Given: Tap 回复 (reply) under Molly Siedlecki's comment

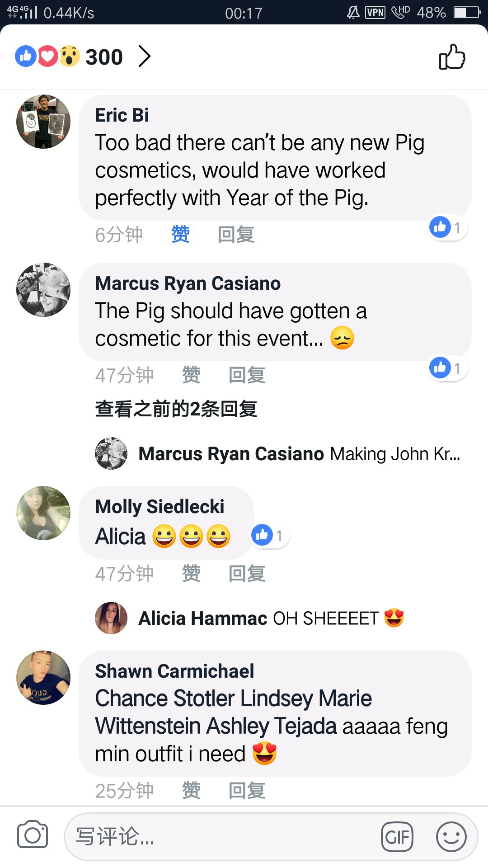Looking at the screenshot, I should click(247, 574).
